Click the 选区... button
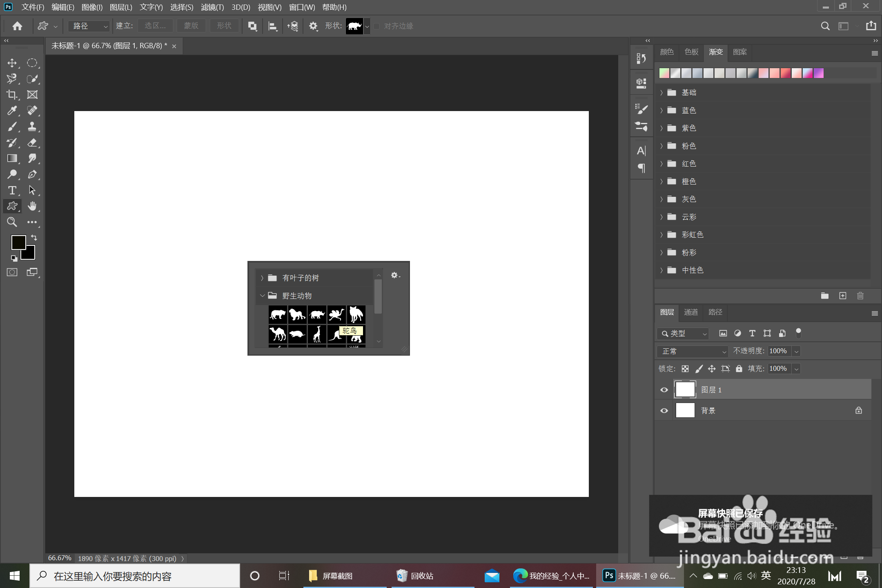 coord(155,26)
